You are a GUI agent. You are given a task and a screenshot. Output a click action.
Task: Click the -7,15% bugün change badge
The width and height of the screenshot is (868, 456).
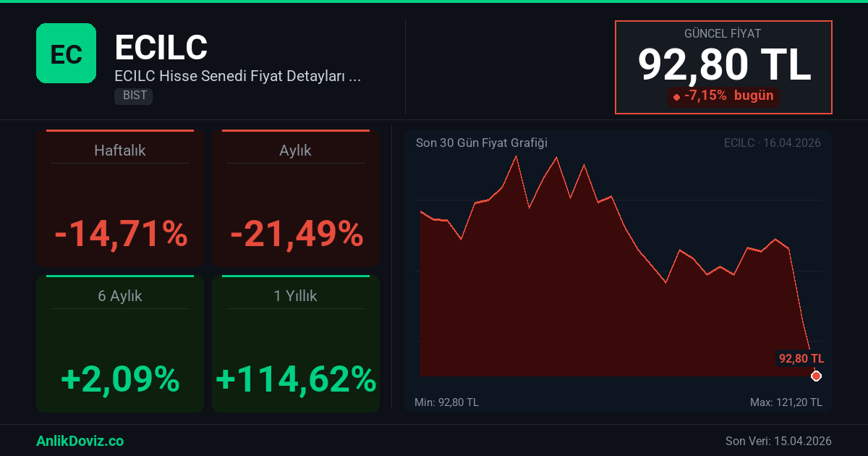pyautogui.click(x=723, y=96)
